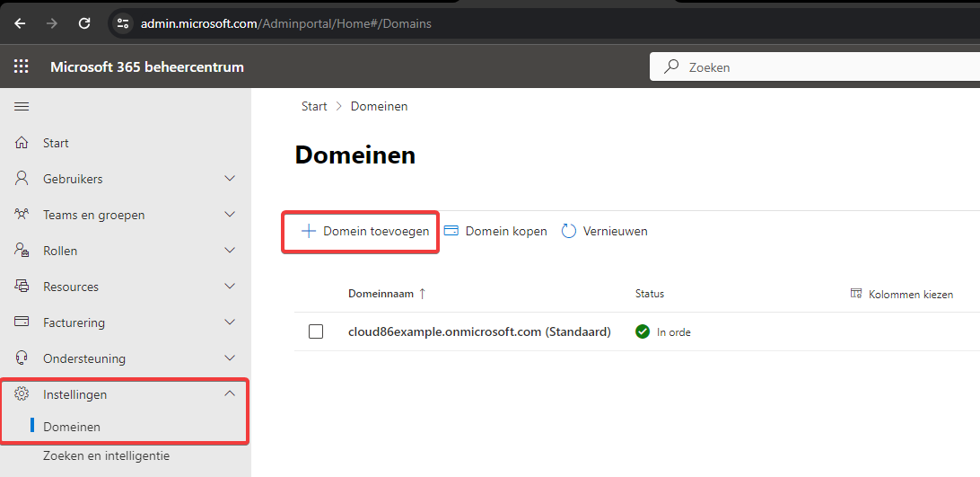Click the Resources printer icon
This screenshot has height=477, width=980.
[x=22, y=287]
